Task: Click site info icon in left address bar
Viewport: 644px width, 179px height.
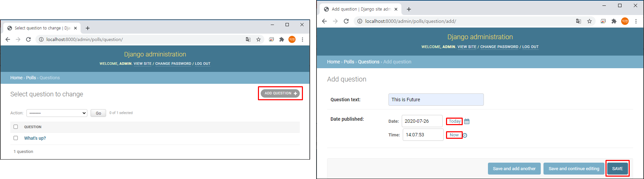Action: (41, 40)
